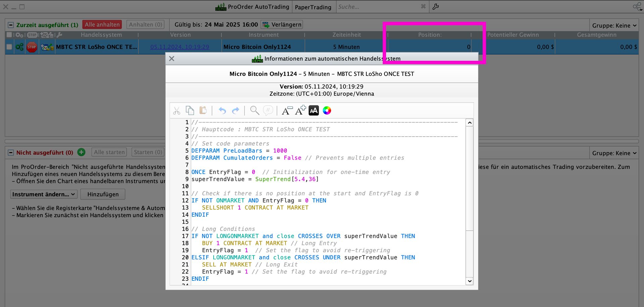Click the 5 Minuten timeframe cell
This screenshot has height=307, width=644.
(346, 47)
